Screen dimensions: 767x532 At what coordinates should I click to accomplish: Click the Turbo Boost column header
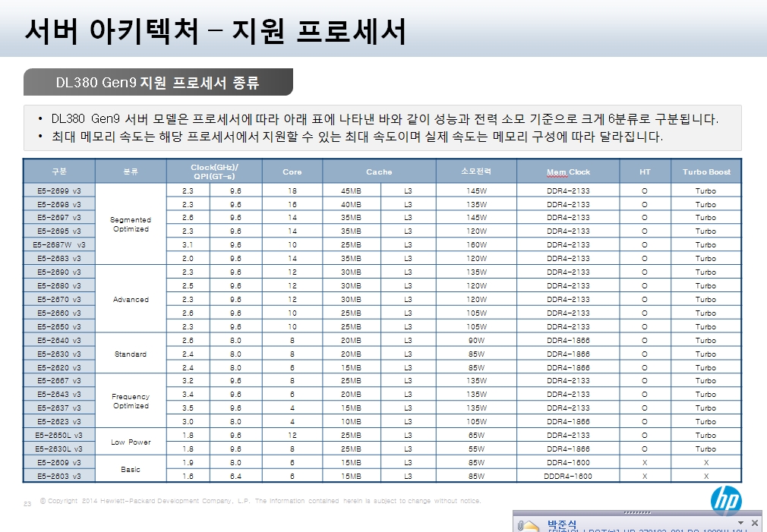[705, 172]
